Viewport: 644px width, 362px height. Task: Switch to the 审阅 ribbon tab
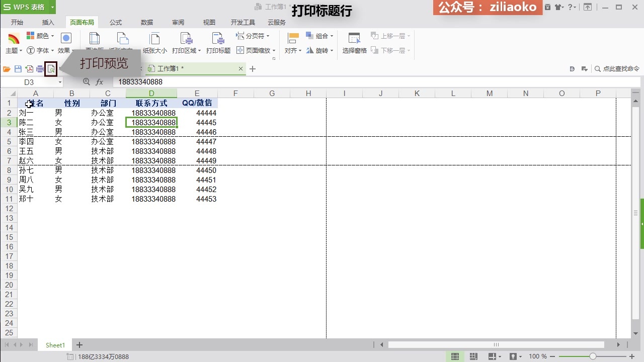point(178,23)
